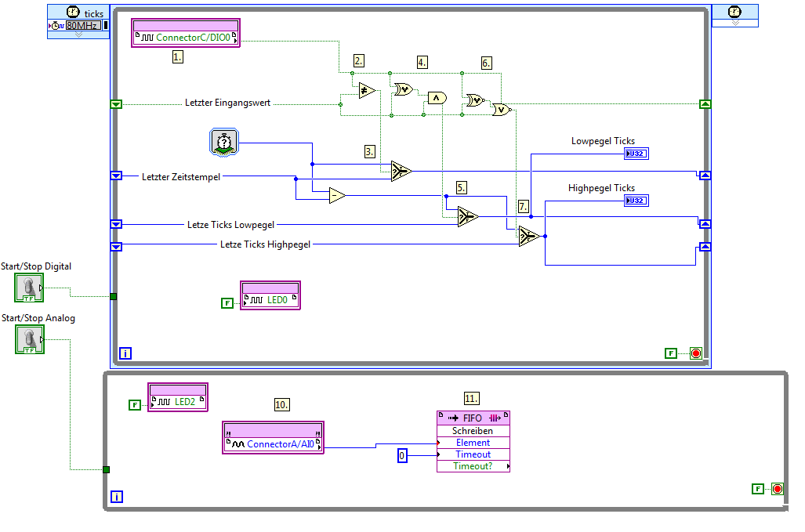
Task: Click the FIFO Timeout? output row
Action: coord(473,466)
